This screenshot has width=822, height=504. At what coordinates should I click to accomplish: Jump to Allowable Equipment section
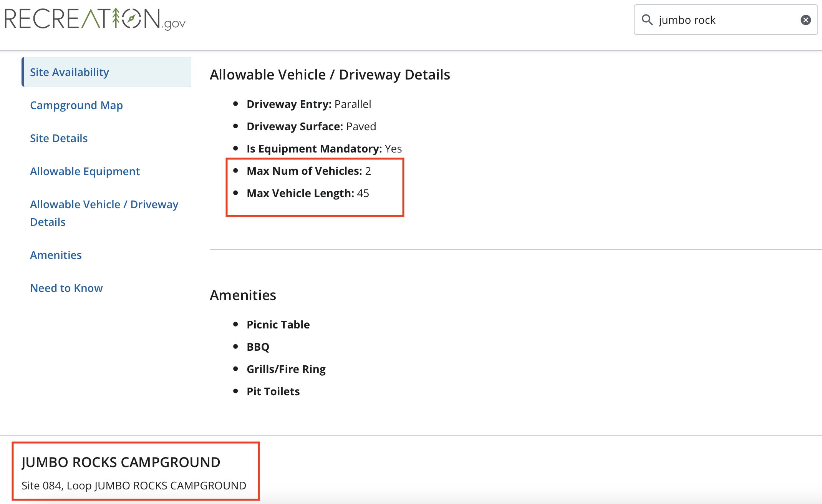pos(85,171)
